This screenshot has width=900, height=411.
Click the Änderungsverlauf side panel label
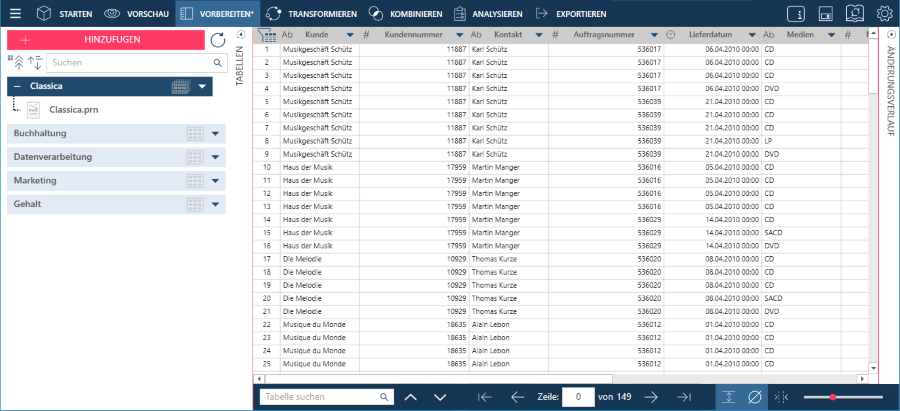coord(890,91)
